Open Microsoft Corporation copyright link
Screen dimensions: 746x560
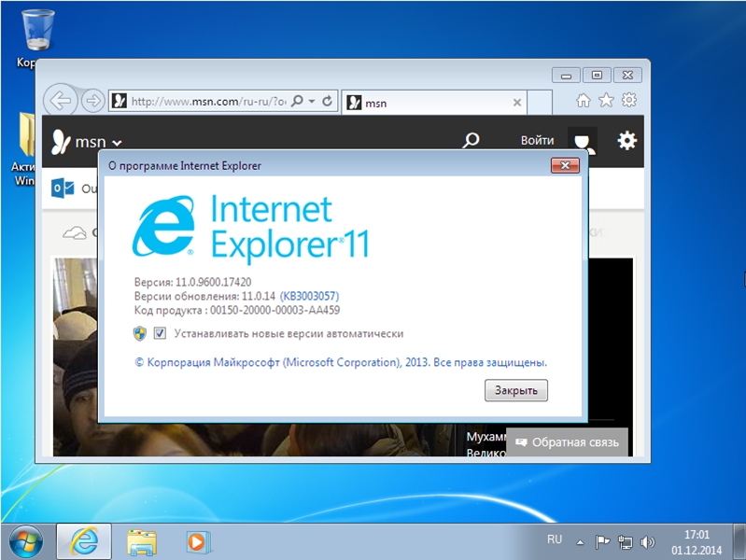(341, 362)
